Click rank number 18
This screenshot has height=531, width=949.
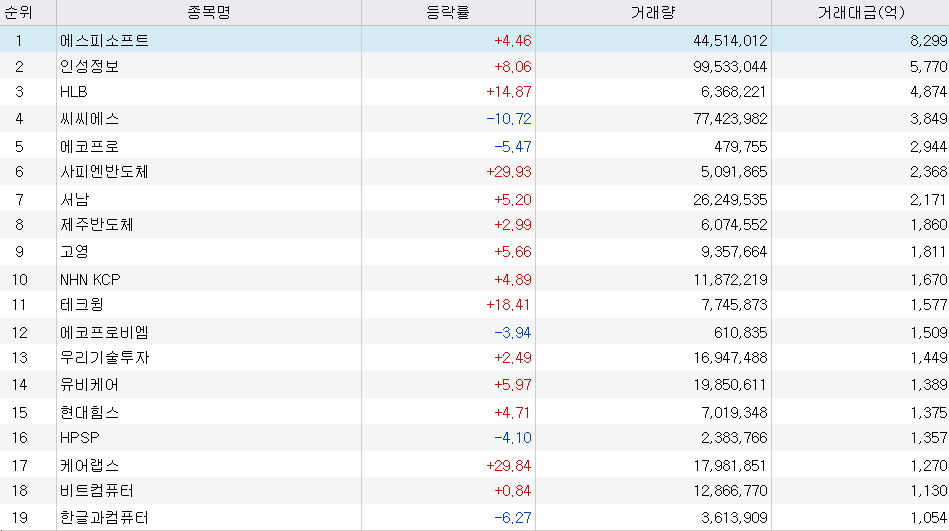19,490
